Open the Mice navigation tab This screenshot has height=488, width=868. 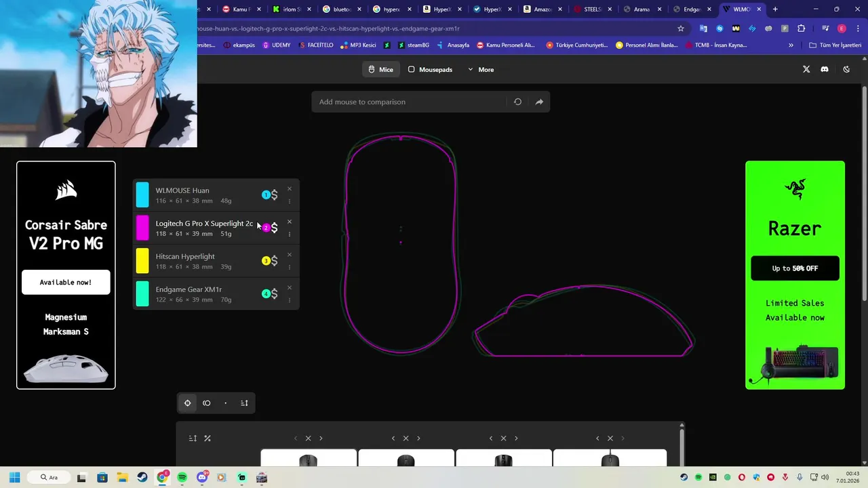pyautogui.click(x=380, y=69)
